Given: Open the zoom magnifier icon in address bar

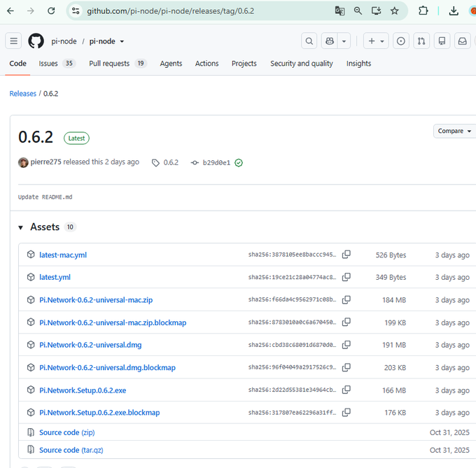Looking at the screenshot, I should click(358, 11).
